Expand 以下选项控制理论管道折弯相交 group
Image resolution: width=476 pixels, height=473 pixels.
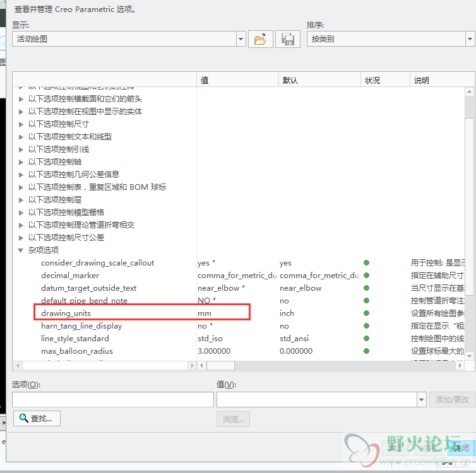(x=21, y=225)
